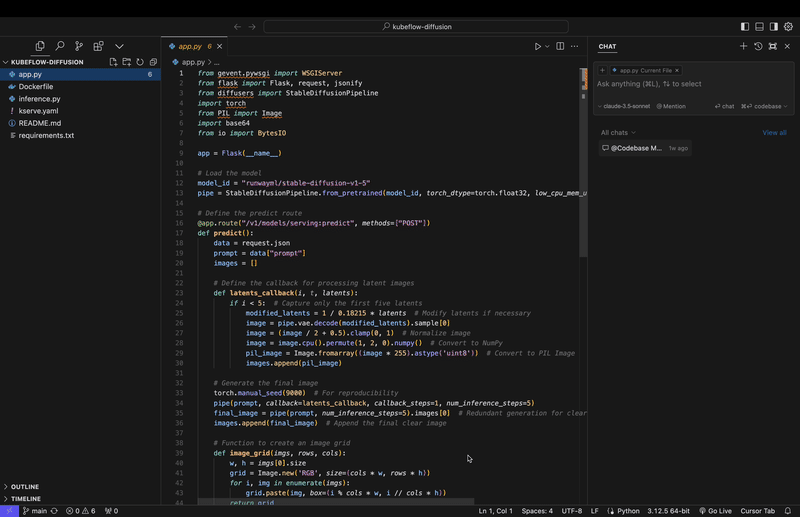
Task: Refresh the explorer file list
Action: 140,62
